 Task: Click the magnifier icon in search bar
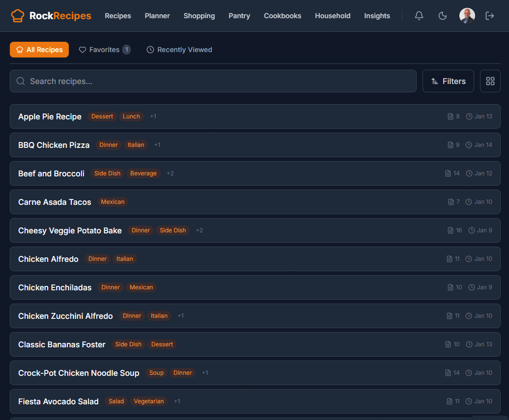coord(21,81)
